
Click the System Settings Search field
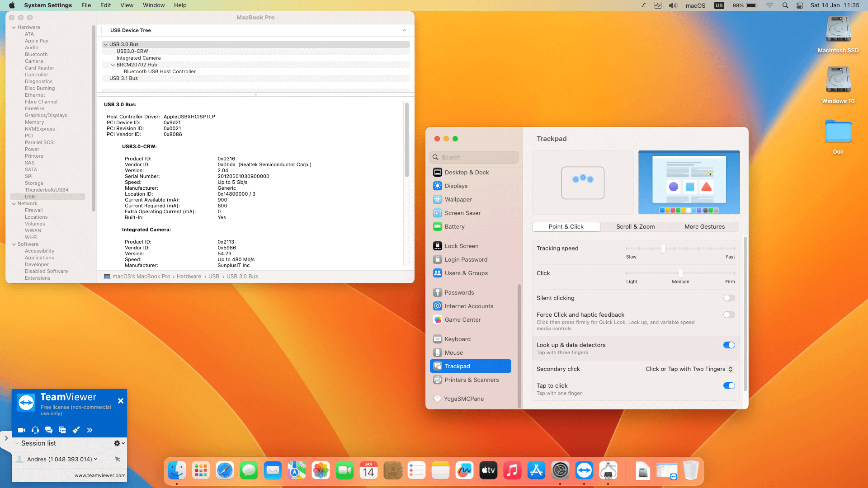click(x=474, y=157)
